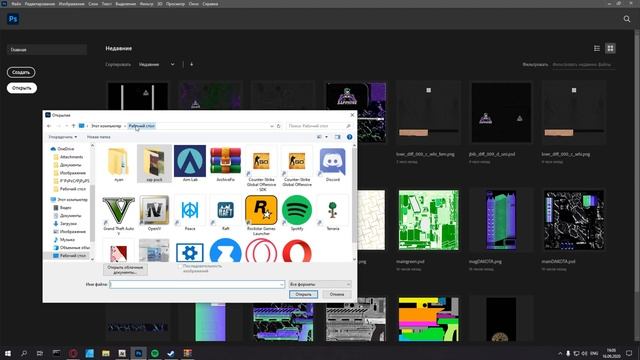640x360 pixels.
Task: Select 'Этот компьютер' in dialog tree
Action: click(x=69, y=200)
